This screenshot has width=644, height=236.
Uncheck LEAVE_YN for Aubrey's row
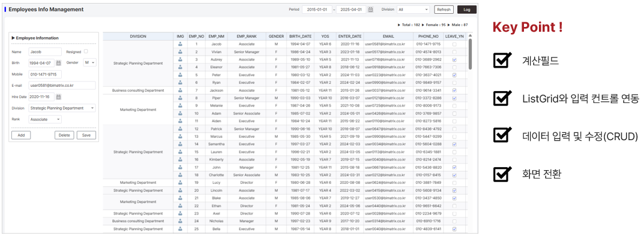coord(454,59)
